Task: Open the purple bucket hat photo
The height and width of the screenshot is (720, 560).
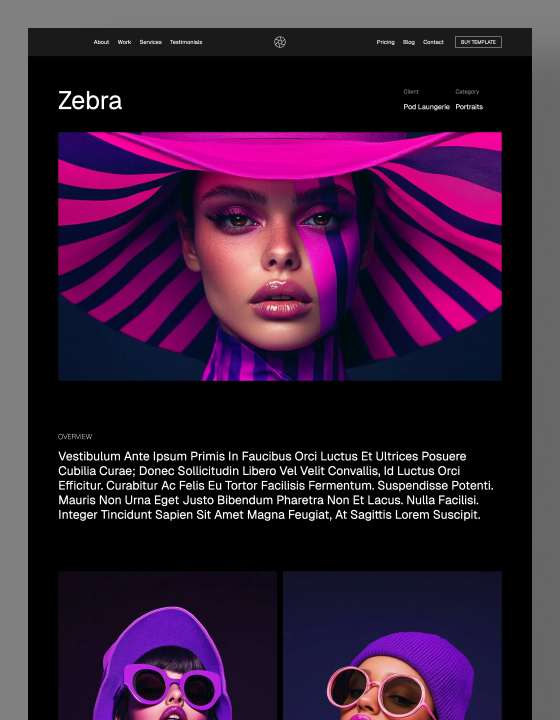Action: point(168,646)
